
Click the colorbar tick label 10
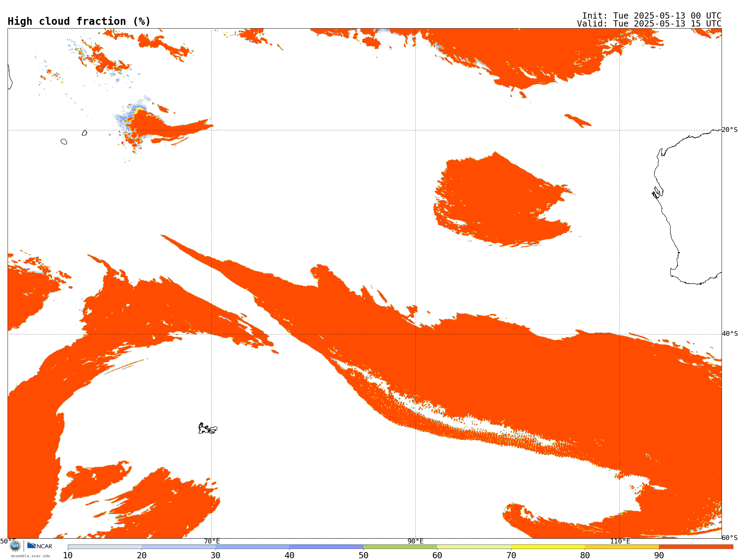click(x=68, y=556)
